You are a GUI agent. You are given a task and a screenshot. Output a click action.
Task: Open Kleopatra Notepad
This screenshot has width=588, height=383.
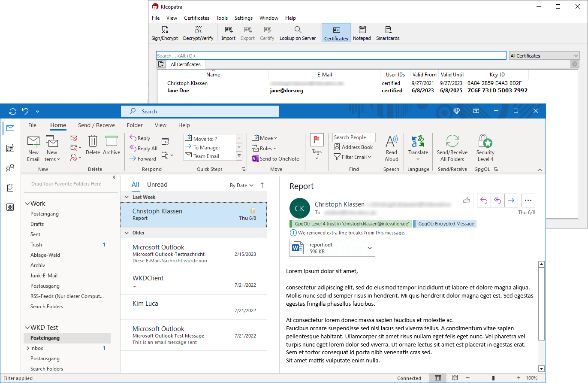pyautogui.click(x=362, y=30)
